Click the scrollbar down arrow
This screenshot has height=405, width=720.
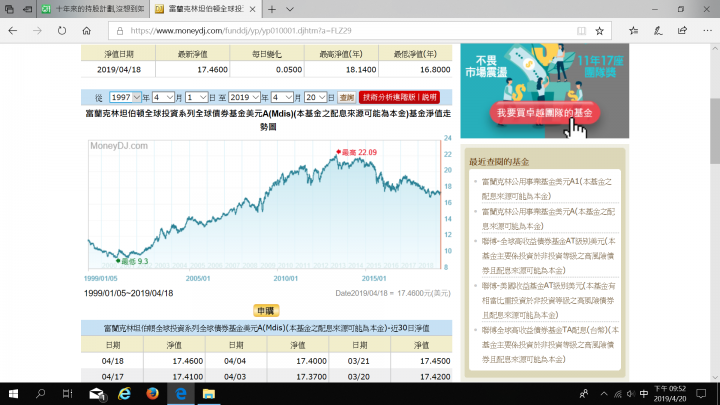pos(715,377)
